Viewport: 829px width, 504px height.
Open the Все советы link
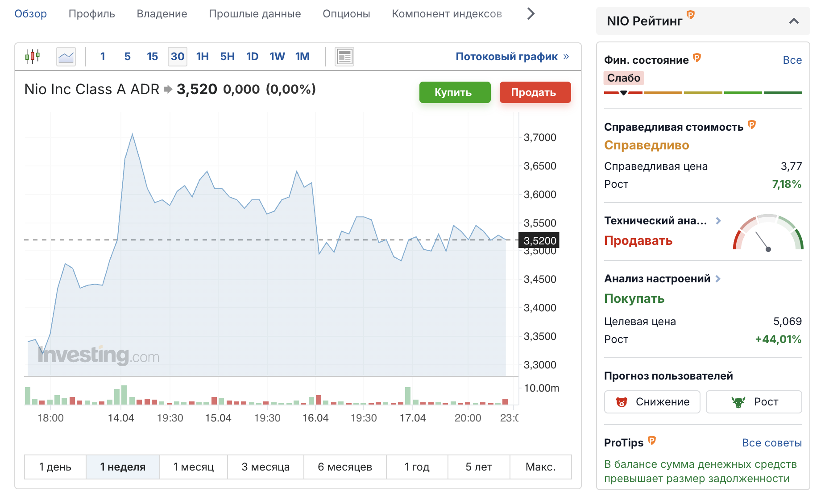click(x=772, y=443)
